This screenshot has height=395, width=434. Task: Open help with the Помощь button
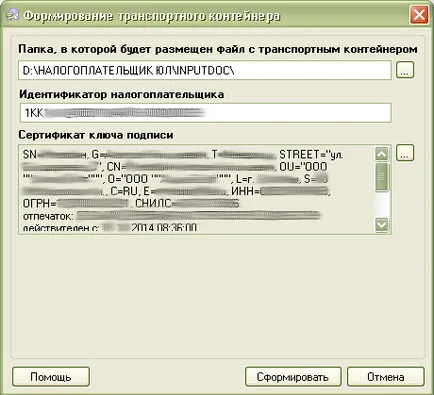(51, 377)
